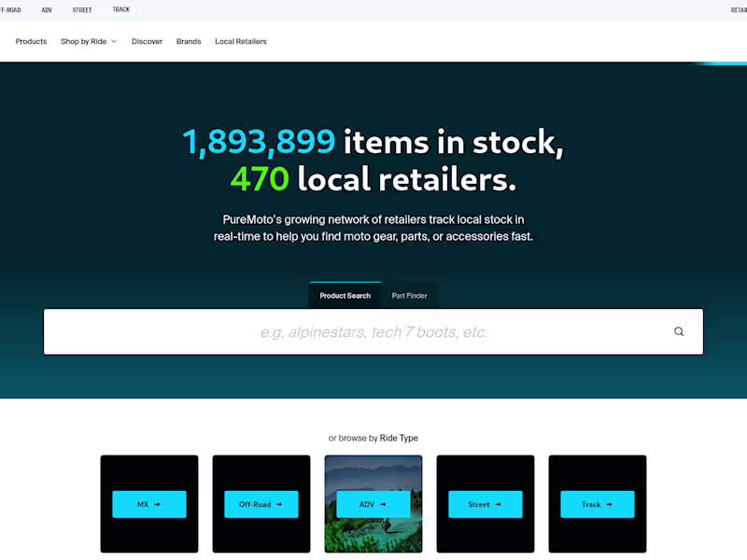747x560 pixels.
Task: Switch to the Part Finder tab
Action: coord(410,295)
